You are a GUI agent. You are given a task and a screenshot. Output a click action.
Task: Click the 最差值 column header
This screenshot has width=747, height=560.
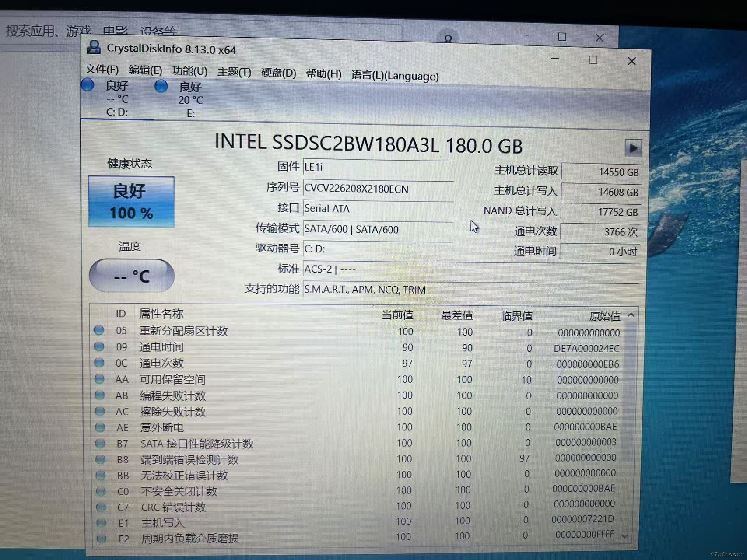click(457, 315)
